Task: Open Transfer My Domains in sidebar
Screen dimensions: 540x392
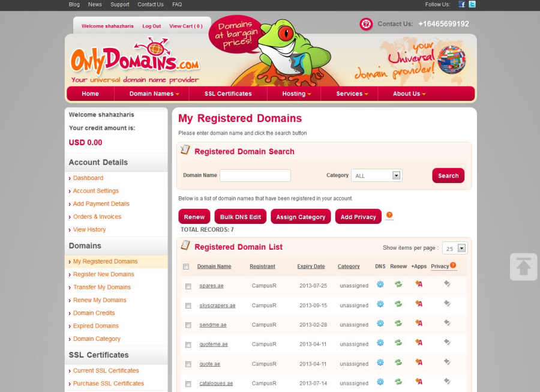Action: tap(102, 288)
